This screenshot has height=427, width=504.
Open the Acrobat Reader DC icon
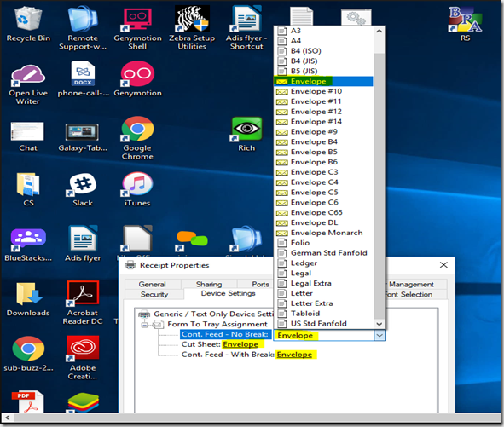(83, 303)
